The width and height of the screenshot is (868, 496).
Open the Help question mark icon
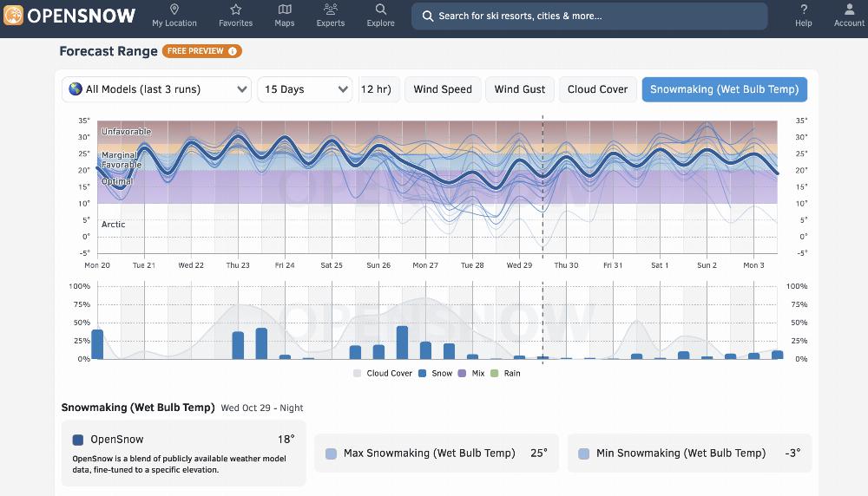point(804,10)
